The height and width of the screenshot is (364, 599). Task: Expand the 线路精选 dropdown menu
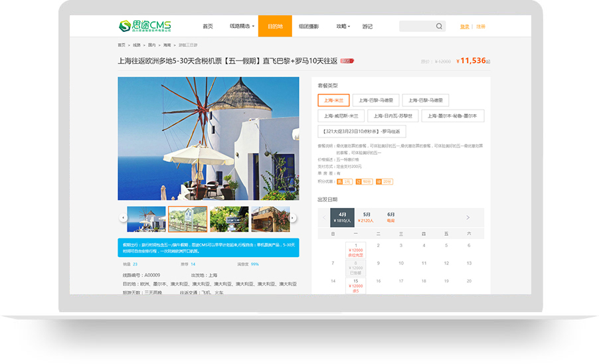coord(242,27)
